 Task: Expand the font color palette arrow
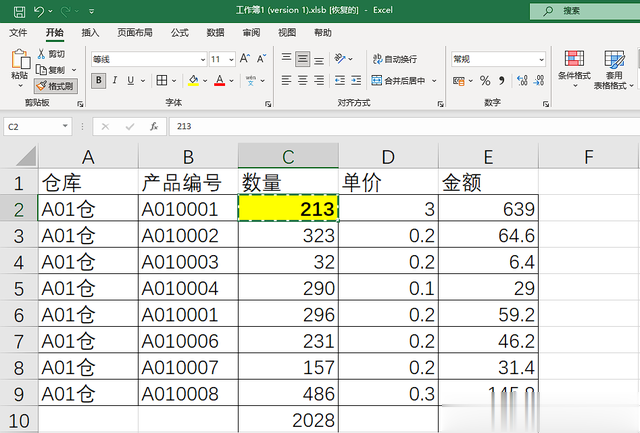(231, 81)
